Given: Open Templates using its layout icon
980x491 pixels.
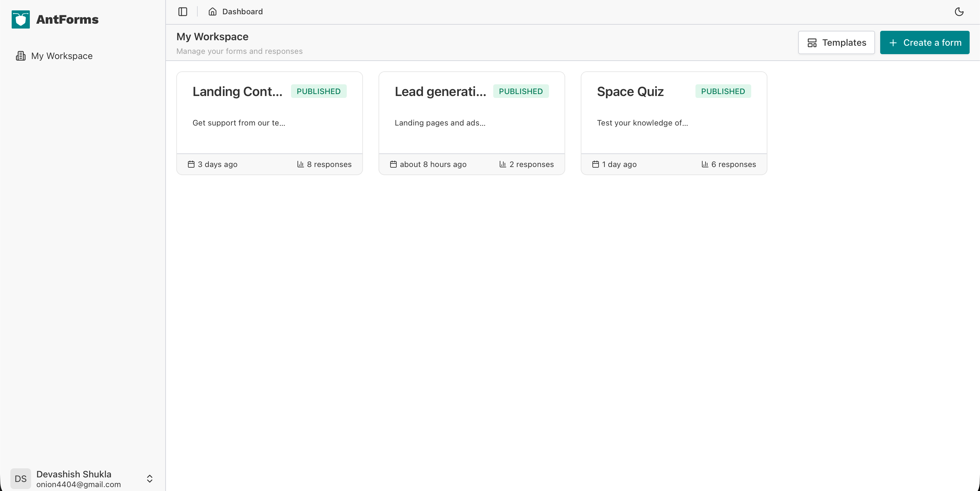Looking at the screenshot, I should point(812,42).
